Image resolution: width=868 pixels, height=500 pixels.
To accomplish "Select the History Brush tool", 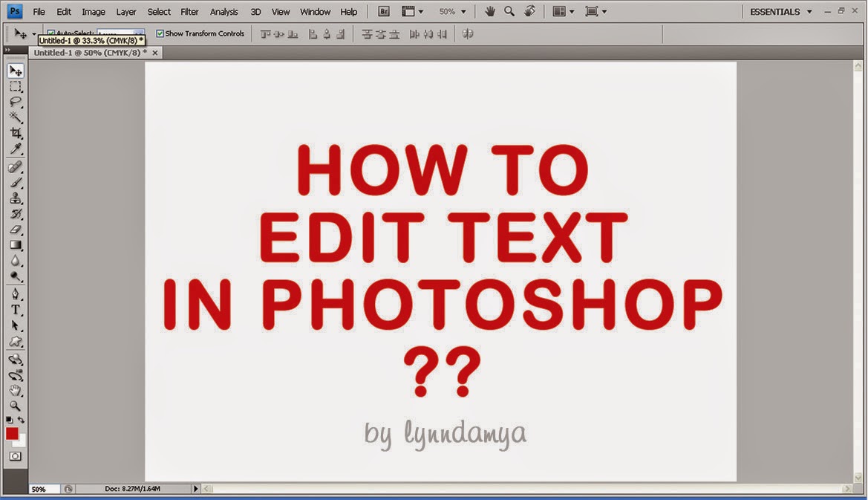I will pyautogui.click(x=16, y=214).
